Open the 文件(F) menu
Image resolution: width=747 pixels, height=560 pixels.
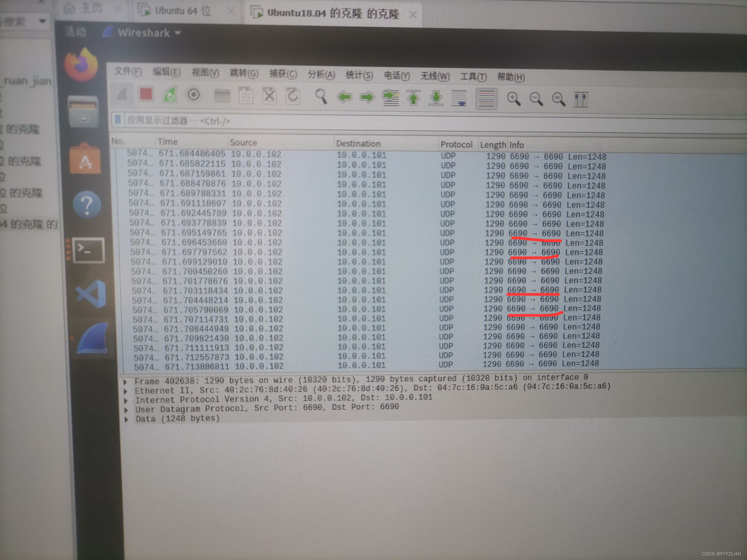tap(128, 72)
